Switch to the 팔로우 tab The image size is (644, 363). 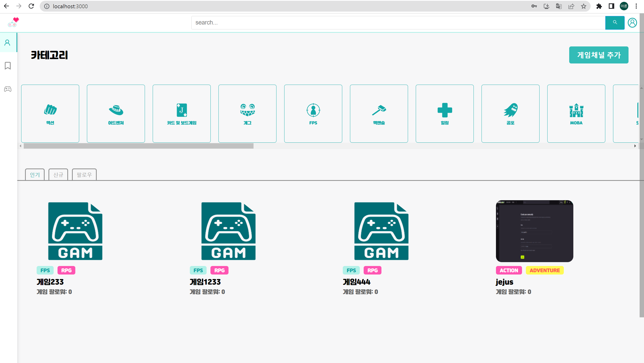click(x=84, y=175)
